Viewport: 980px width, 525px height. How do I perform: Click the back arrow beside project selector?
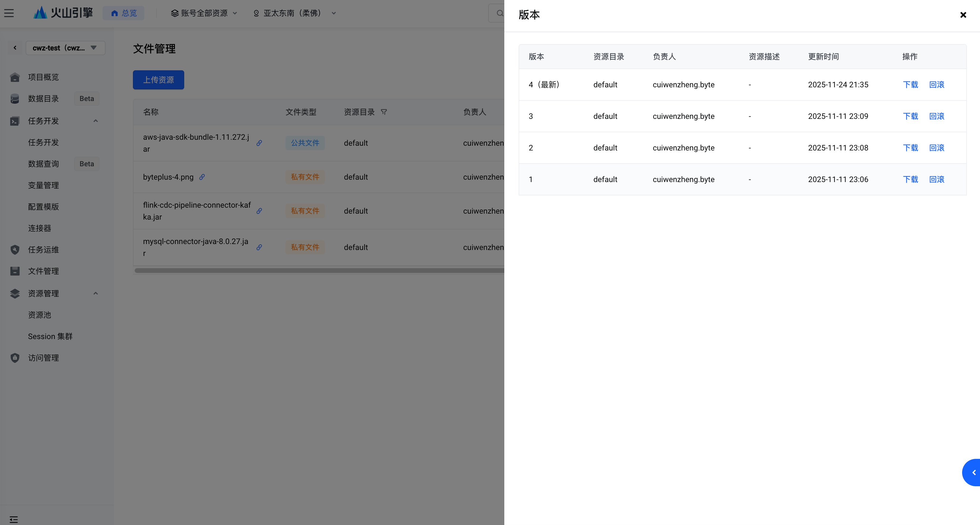[x=15, y=48]
